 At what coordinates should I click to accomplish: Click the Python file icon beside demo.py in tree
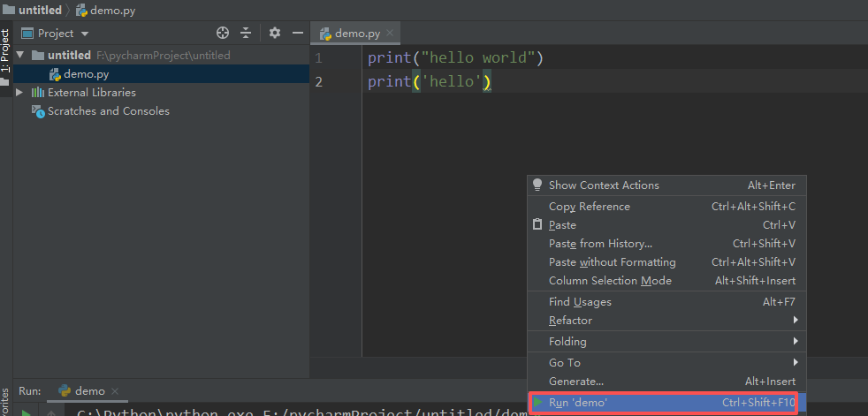(55, 74)
